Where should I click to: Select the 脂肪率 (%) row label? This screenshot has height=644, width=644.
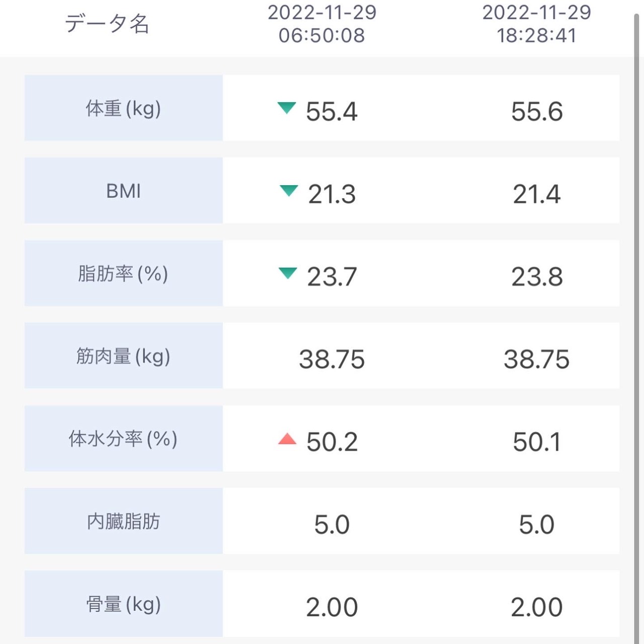(x=123, y=273)
